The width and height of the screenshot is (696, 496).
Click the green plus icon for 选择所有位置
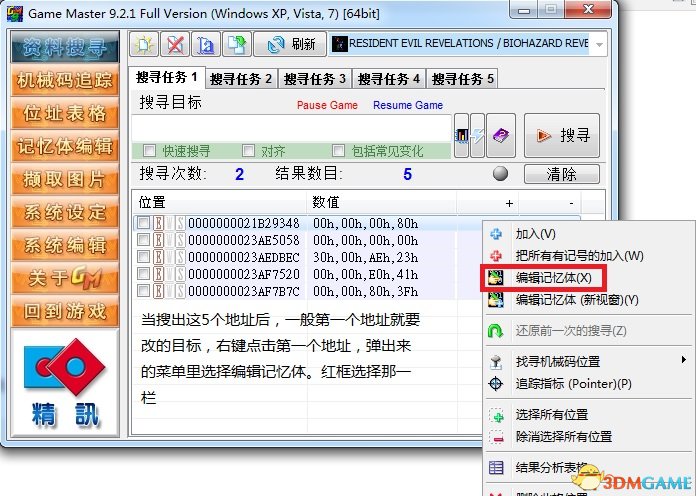click(497, 415)
